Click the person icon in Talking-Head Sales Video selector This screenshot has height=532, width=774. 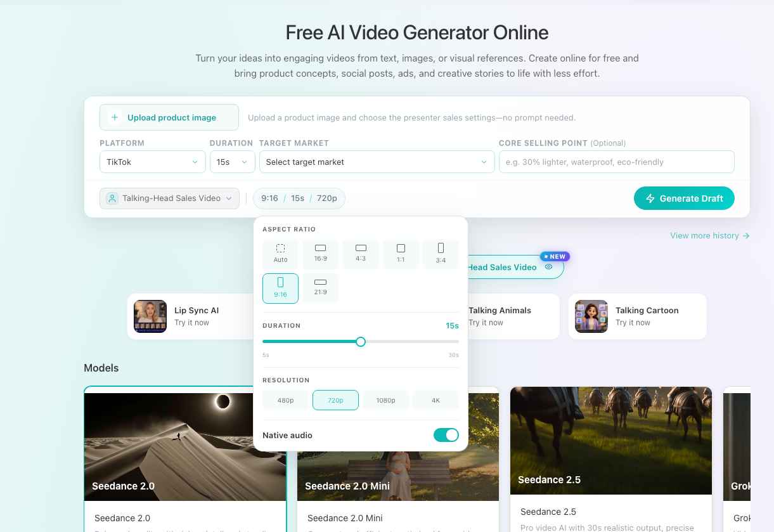point(112,198)
